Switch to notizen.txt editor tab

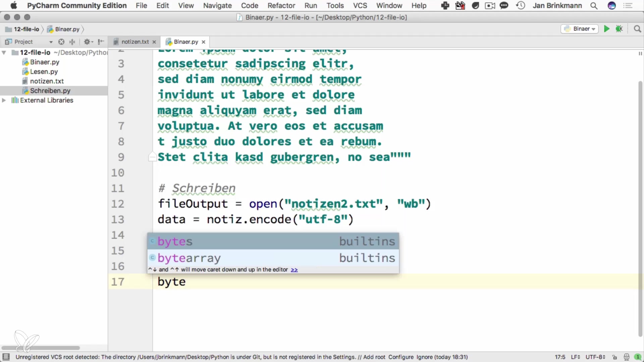coord(135,42)
